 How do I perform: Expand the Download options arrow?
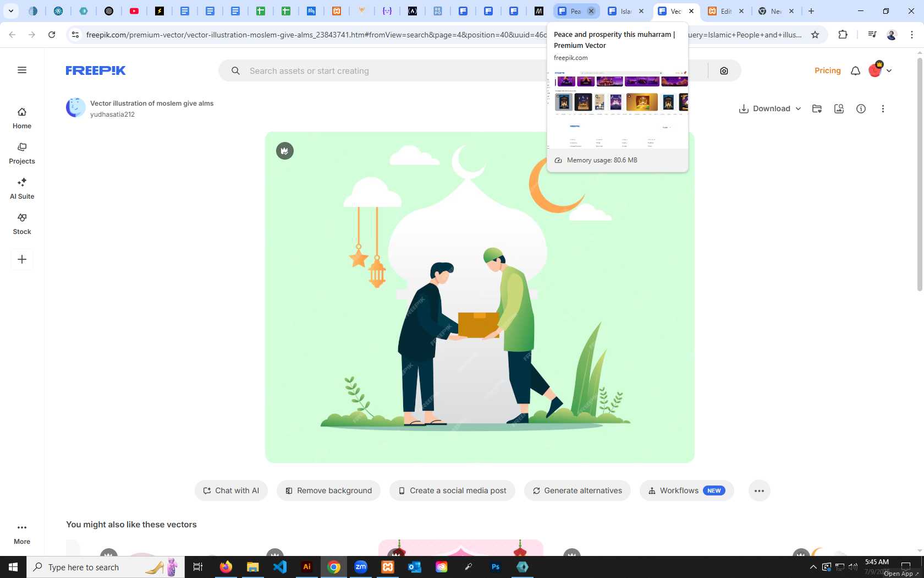pyautogui.click(x=798, y=108)
